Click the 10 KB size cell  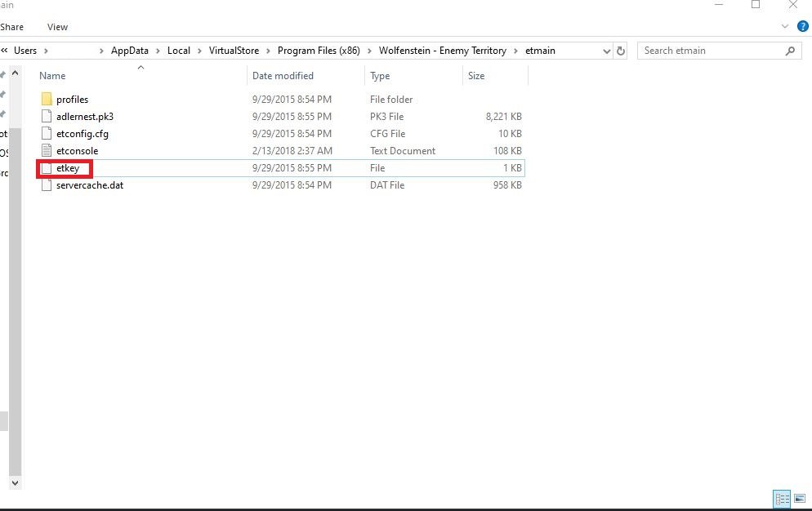tap(510, 134)
